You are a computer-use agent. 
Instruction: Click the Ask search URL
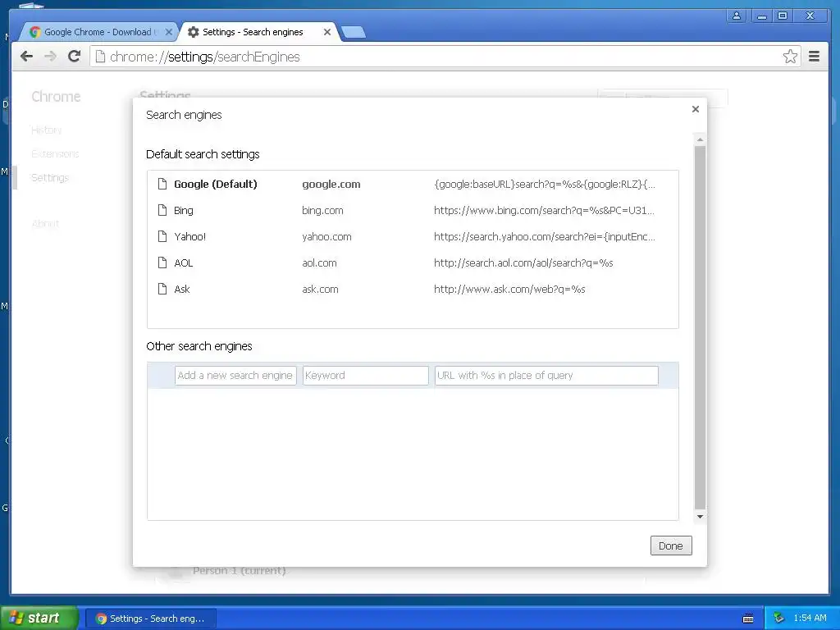pos(509,290)
